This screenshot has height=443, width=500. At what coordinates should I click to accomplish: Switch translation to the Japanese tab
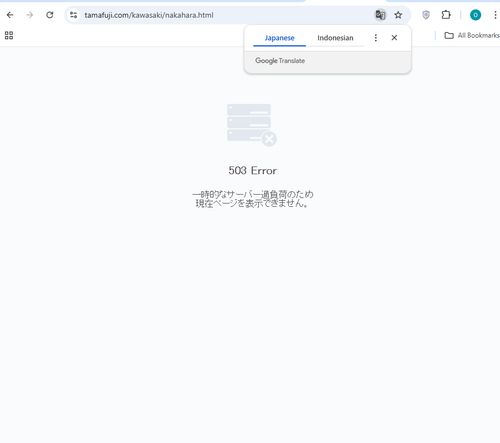point(279,38)
